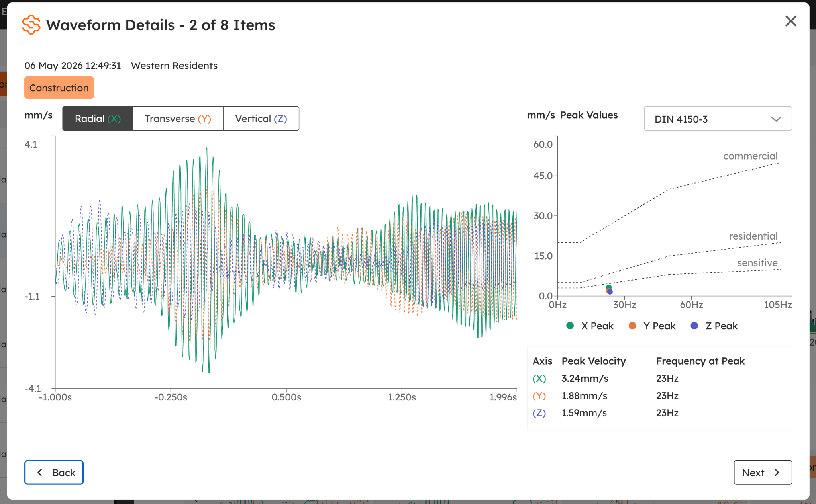Click the right chevron in Next button
816x504 pixels.
pyautogui.click(x=777, y=472)
